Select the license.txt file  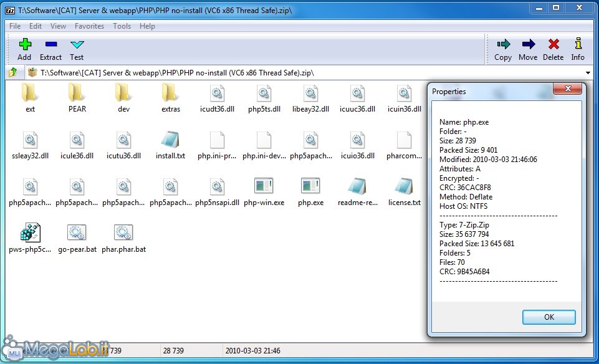(x=404, y=192)
